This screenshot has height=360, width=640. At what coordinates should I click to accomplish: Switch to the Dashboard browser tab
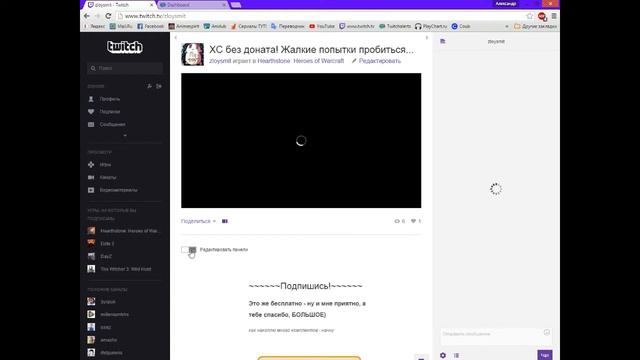pyautogui.click(x=193, y=5)
